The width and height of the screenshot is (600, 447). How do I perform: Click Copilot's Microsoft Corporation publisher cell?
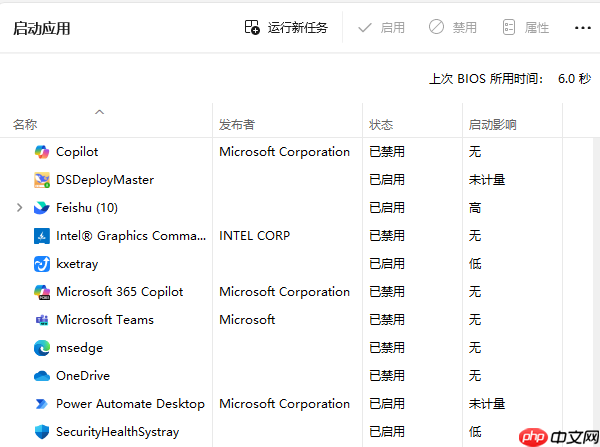tap(284, 152)
